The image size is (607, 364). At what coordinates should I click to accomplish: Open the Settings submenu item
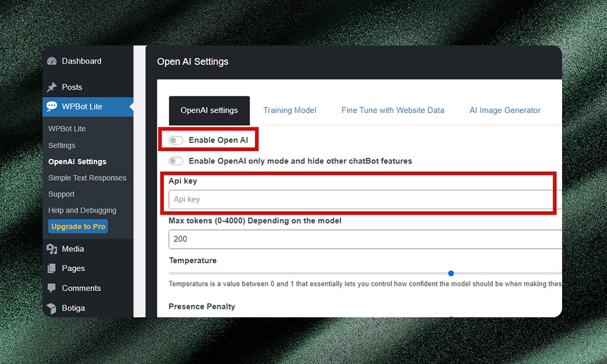point(62,146)
